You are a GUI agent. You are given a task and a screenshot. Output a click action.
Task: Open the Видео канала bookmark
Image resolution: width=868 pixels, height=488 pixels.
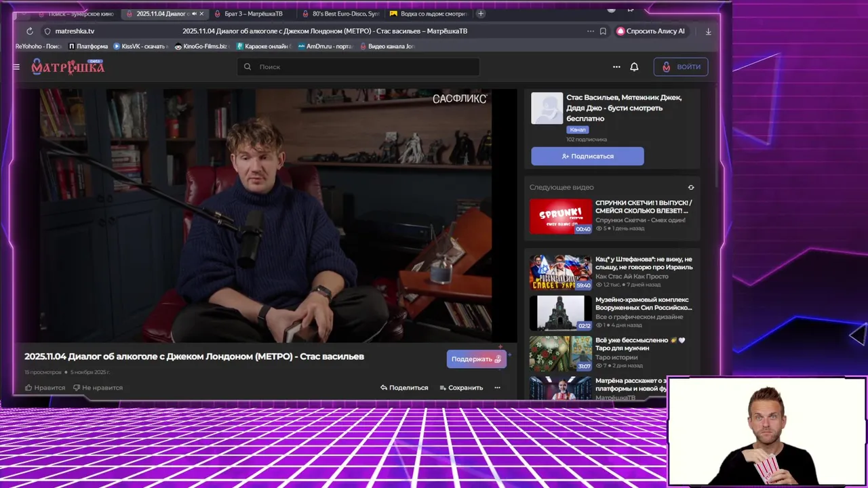pos(387,46)
